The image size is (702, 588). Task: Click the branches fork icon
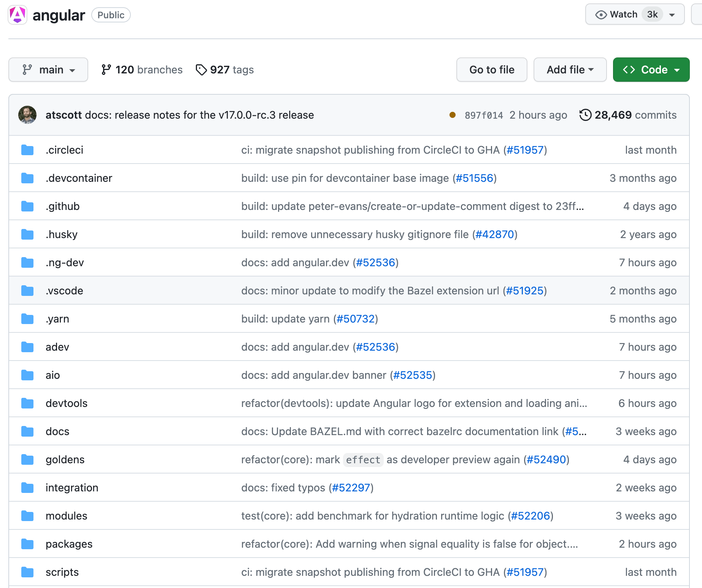106,70
